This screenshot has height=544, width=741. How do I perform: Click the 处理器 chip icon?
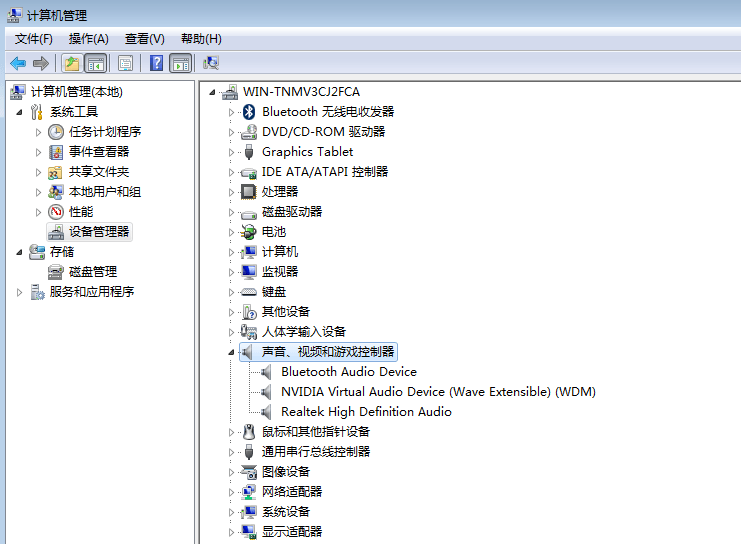click(249, 192)
